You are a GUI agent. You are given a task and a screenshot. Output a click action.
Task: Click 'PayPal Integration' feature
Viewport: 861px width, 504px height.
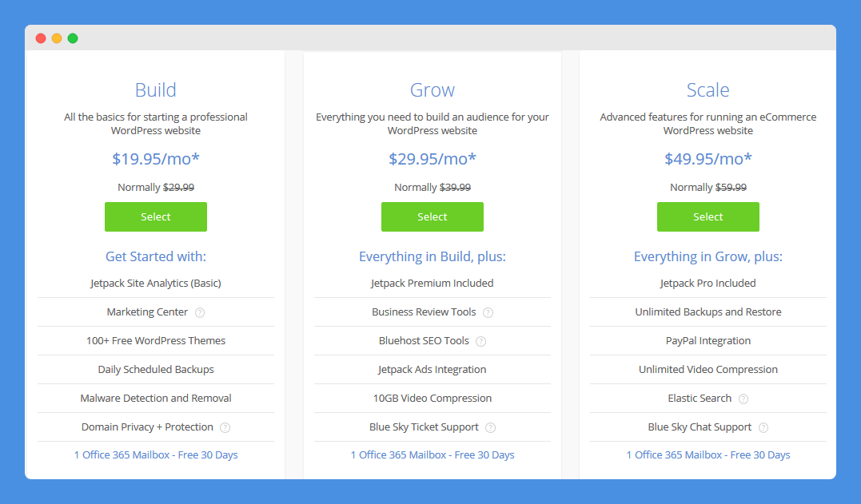coord(708,340)
